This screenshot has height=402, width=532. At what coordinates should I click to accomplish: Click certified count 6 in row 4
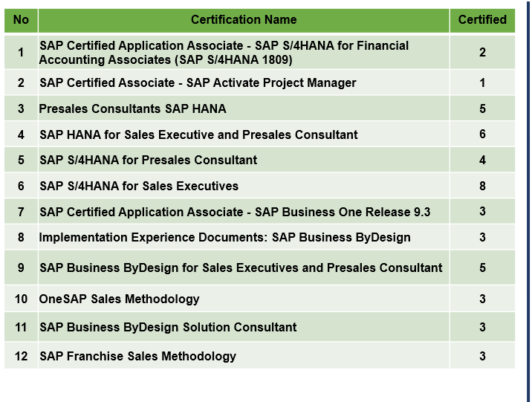(482, 134)
